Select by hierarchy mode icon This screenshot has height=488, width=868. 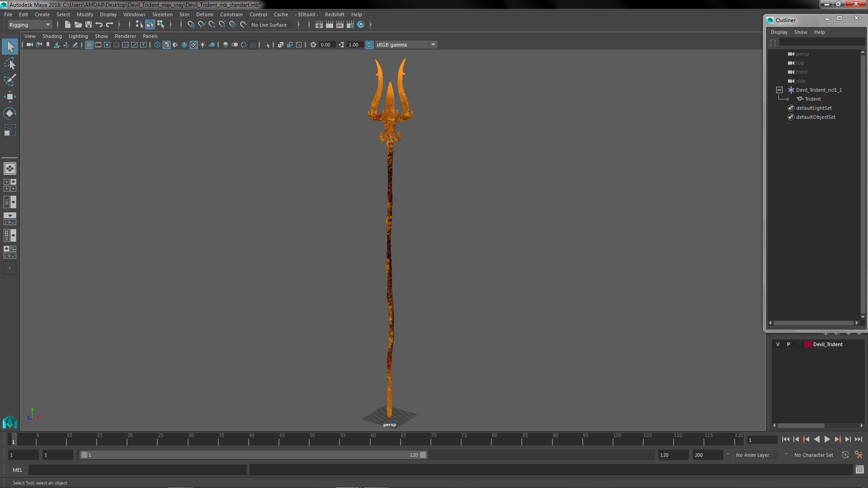point(139,25)
